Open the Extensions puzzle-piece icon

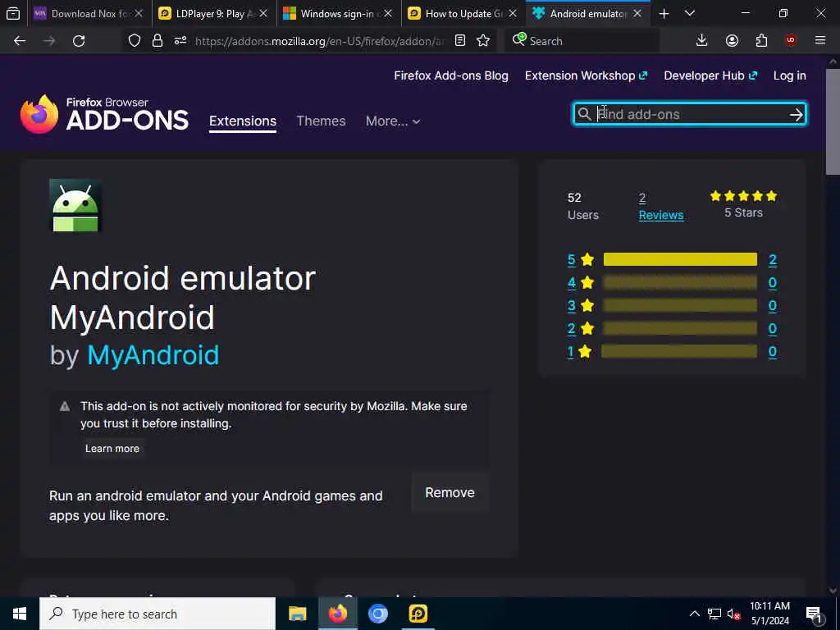(761, 41)
